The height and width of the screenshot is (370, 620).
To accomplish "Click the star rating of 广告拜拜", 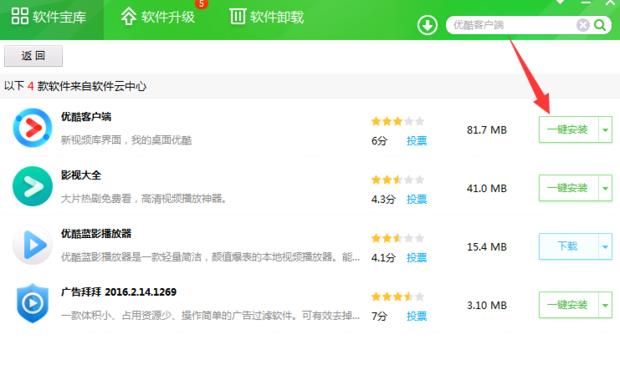I will [x=398, y=297].
